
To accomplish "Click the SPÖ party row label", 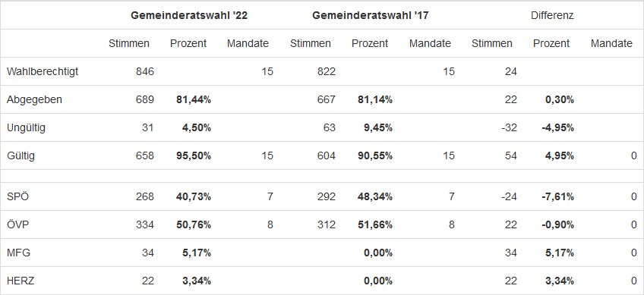I will coord(17,197).
